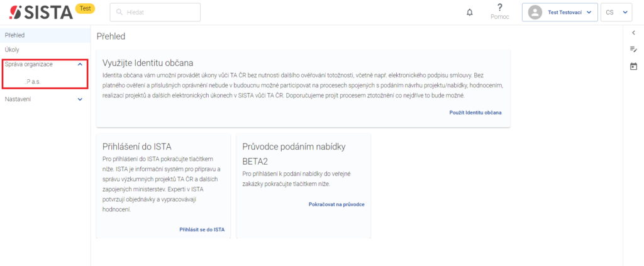
Task: Click Přihlásit se do ISTA link
Action: point(202,230)
